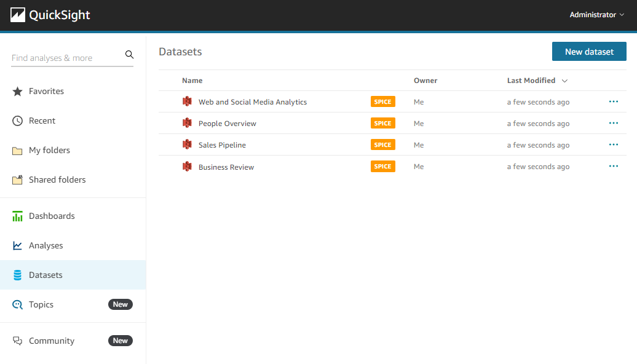637x364 pixels.
Task: Open the Community section
Action: tap(52, 341)
